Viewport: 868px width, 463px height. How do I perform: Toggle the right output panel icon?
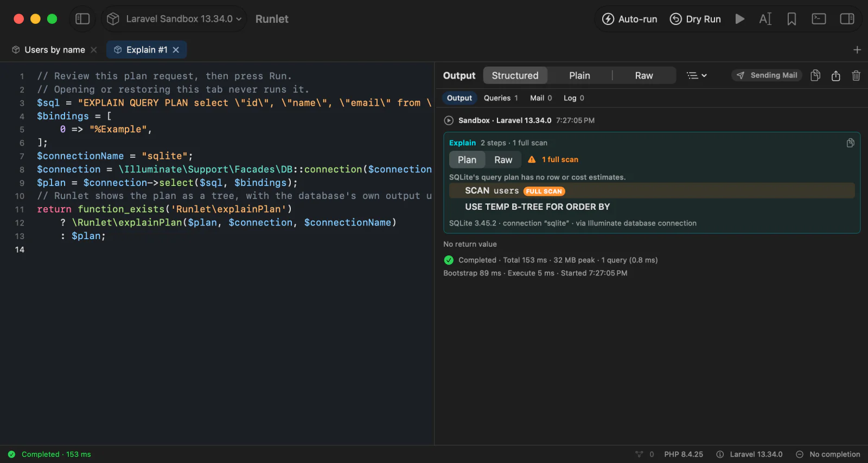point(847,19)
